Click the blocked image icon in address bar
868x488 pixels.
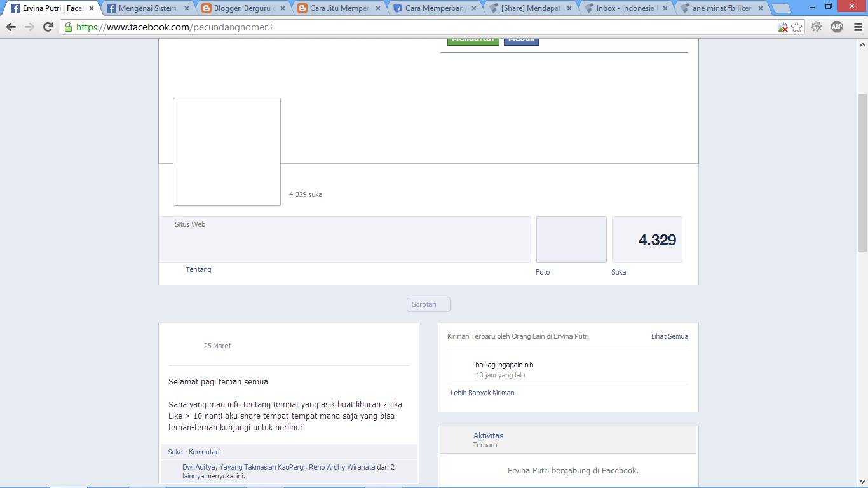783,27
